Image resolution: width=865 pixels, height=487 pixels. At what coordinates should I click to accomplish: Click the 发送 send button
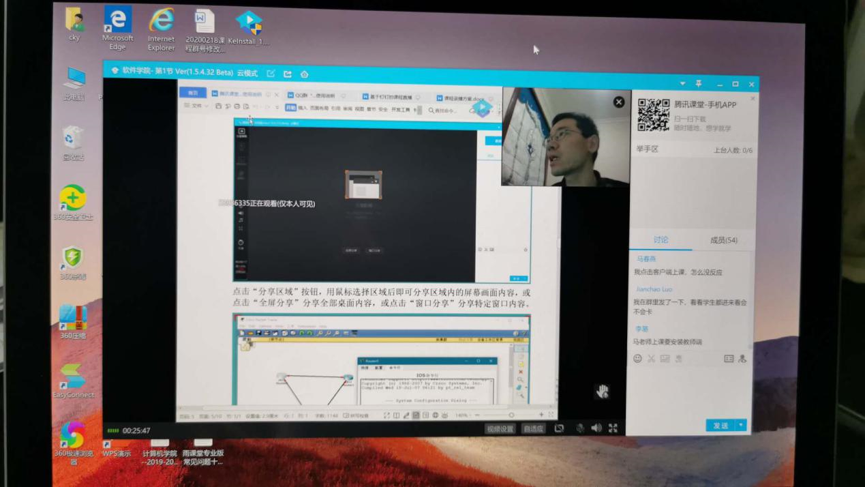point(720,425)
